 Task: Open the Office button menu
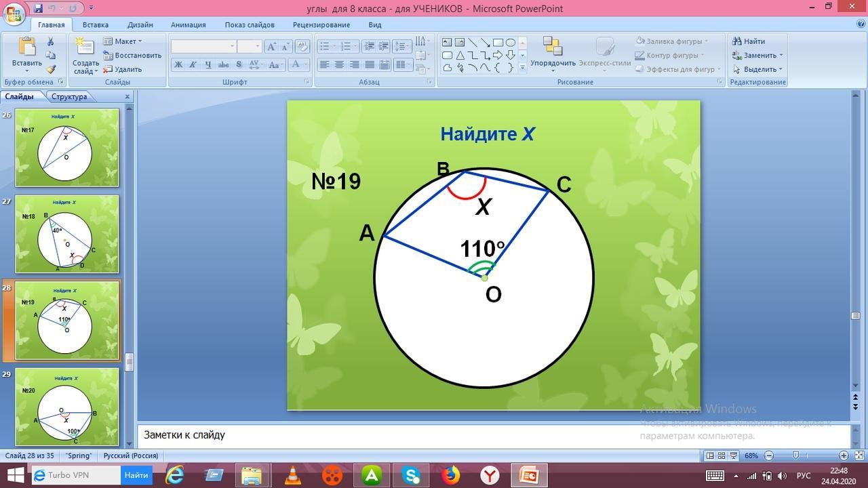click(14, 12)
